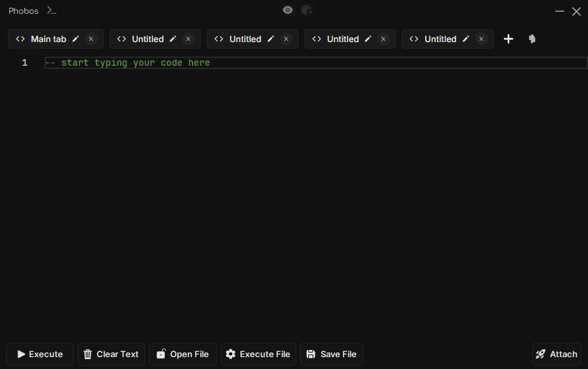
Task: Click the pencil icon on the third Untitled tab
Action: tap(368, 39)
